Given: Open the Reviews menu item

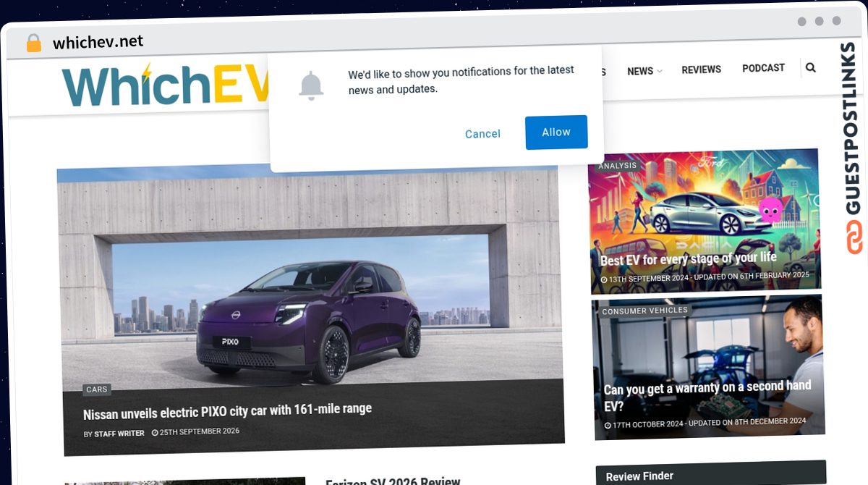Looking at the screenshot, I should click(701, 69).
